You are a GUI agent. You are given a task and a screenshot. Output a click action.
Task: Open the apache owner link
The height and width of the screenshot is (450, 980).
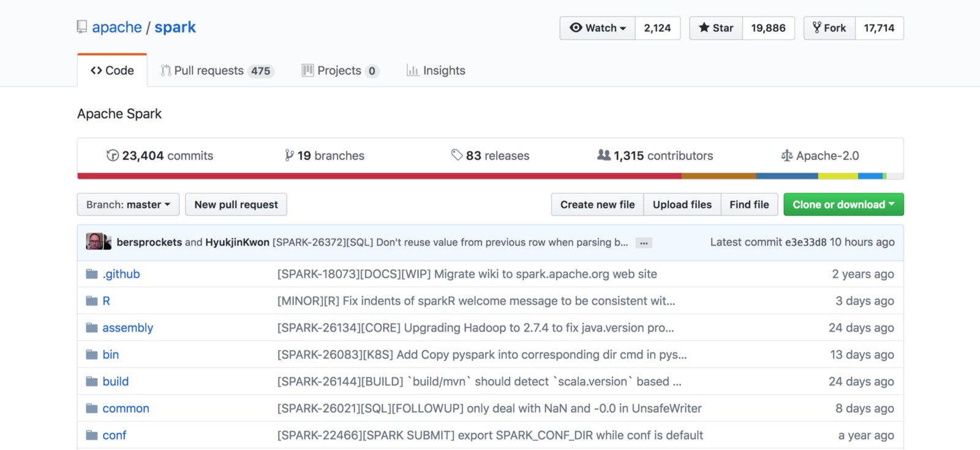pyautogui.click(x=117, y=28)
